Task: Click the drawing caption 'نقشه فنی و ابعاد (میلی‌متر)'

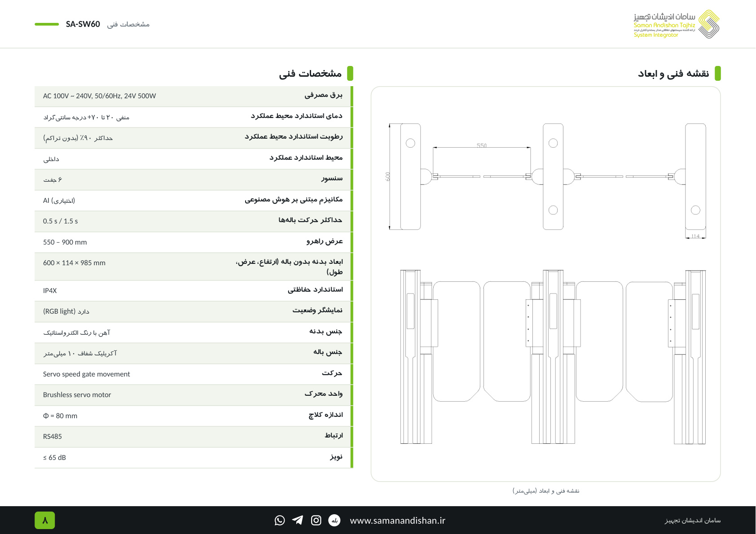Action: click(x=546, y=491)
